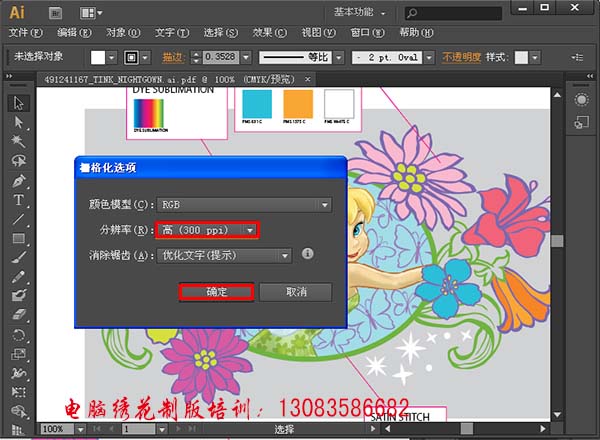600x440 pixels.
Task: Click the 确定 button
Action: pos(217,292)
